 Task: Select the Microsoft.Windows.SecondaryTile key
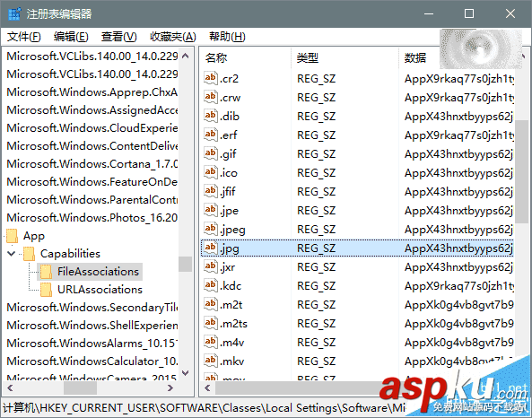(92, 308)
